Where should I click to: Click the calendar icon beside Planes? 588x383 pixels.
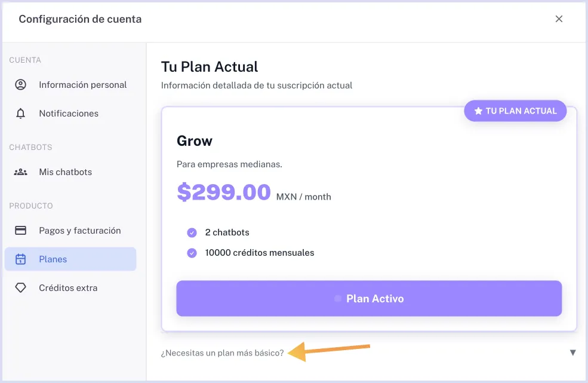tap(21, 259)
